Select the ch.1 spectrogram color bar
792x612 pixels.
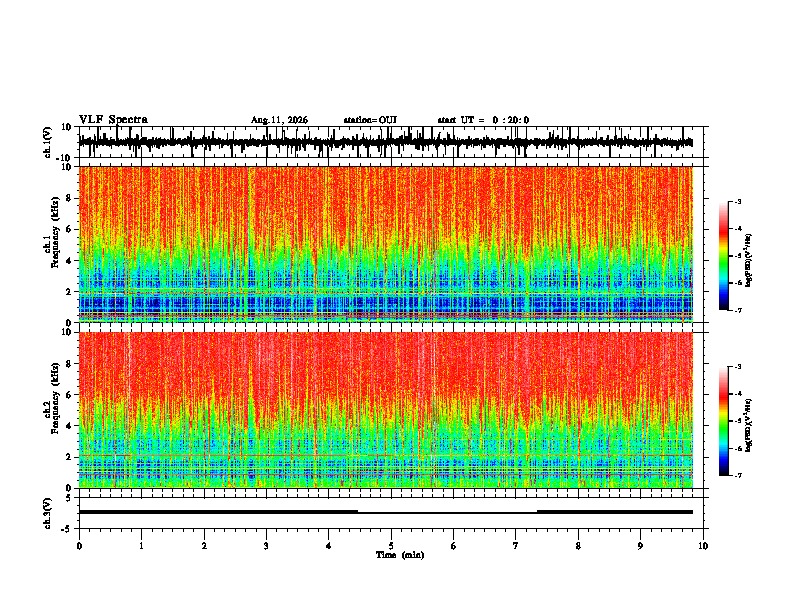coord(724,256)
